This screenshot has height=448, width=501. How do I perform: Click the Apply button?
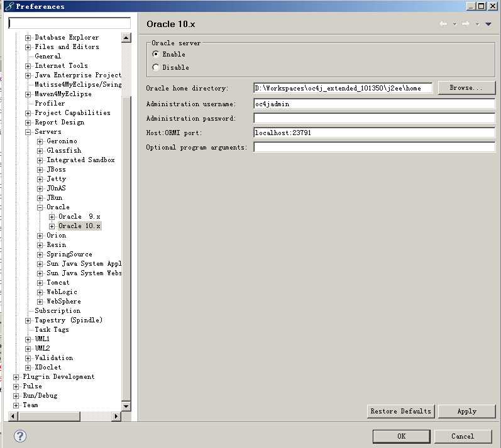(x=467, y=412)
